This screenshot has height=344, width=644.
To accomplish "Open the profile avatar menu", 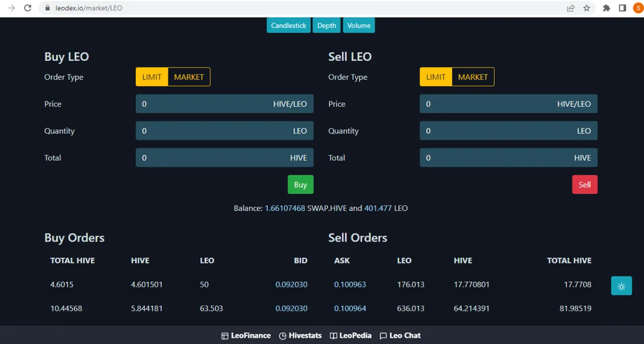I will click(x=638, y=8).
